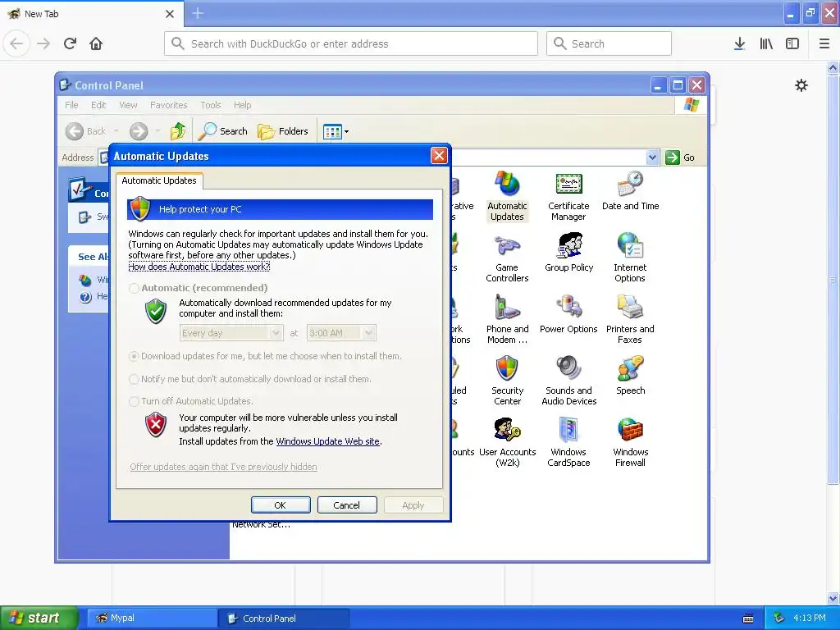Click the Windows start button
The width and height of the screenshot is (840, 630).
(39, 618)
